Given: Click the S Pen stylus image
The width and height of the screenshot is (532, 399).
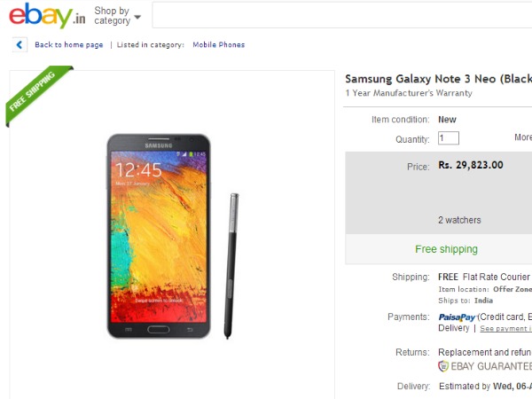Looking at the screenshot, I should [232, 265].
